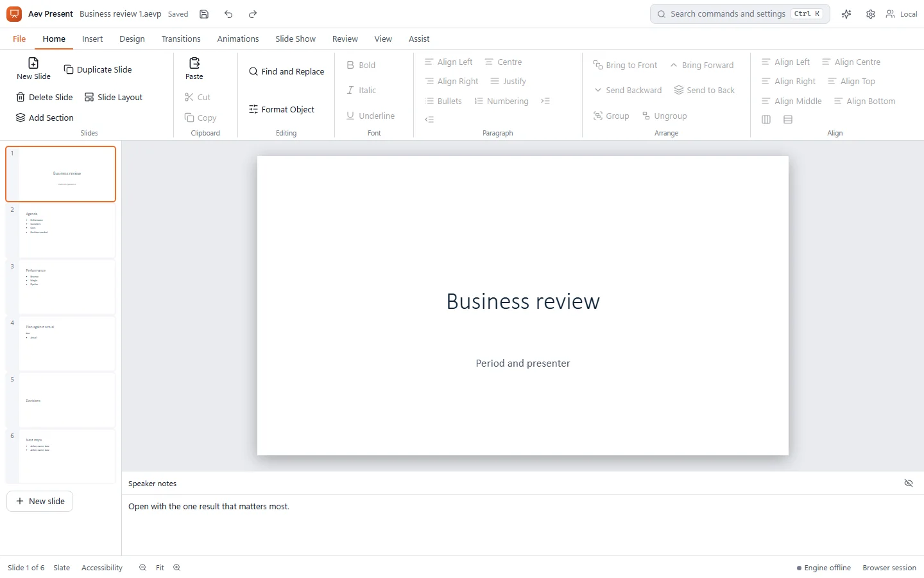Zoom out using status bar icon
The height and width of the screenshot is (578, 924).
click(142, 568)
